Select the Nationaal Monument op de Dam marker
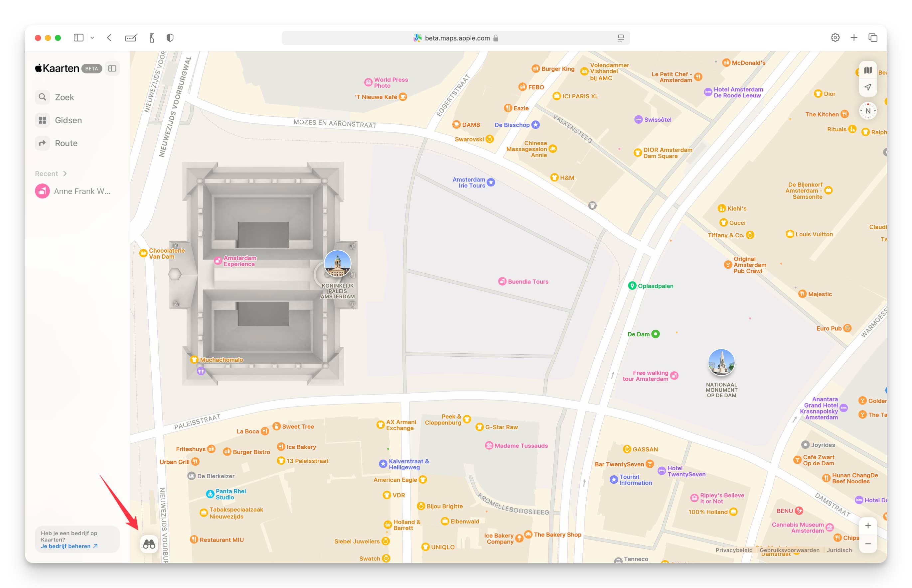The width and height of the screenshot is (912, 588). (x=721, y=362)
